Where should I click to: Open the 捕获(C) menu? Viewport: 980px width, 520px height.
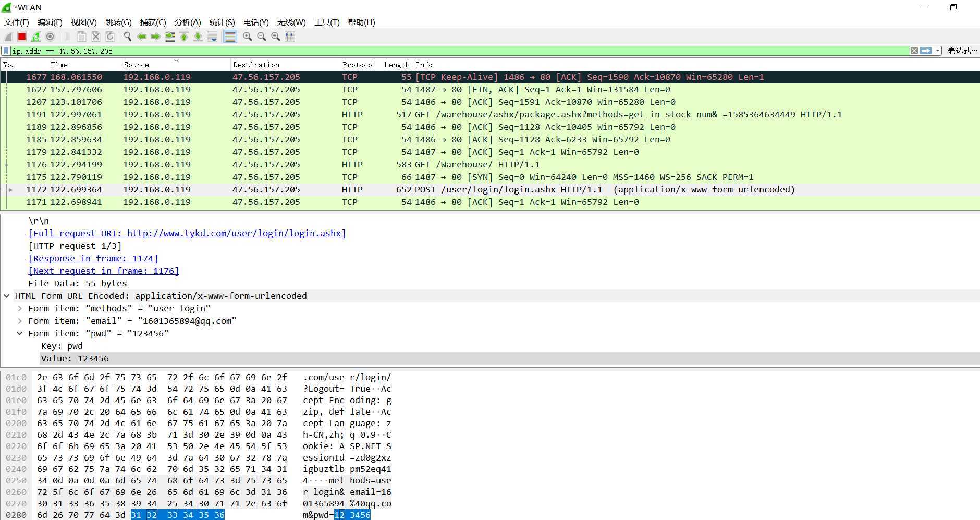pyautogui.click(x=153, y=22)
